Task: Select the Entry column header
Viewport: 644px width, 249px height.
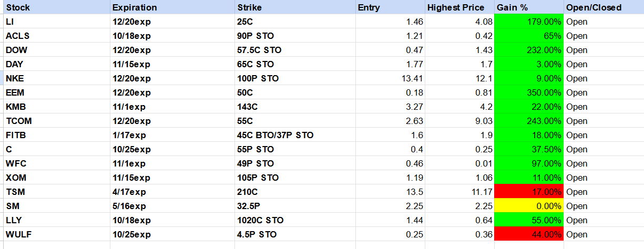Action: click(x=390, y=7)
